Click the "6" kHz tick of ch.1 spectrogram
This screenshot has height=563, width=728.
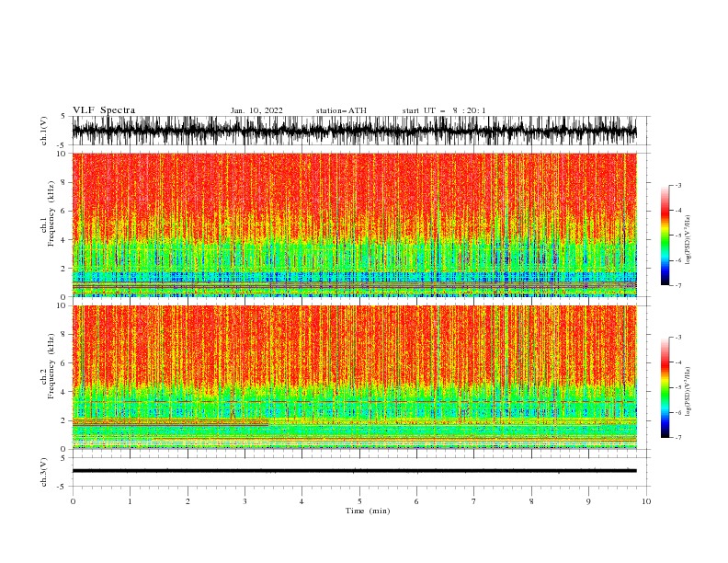point(64,211)
